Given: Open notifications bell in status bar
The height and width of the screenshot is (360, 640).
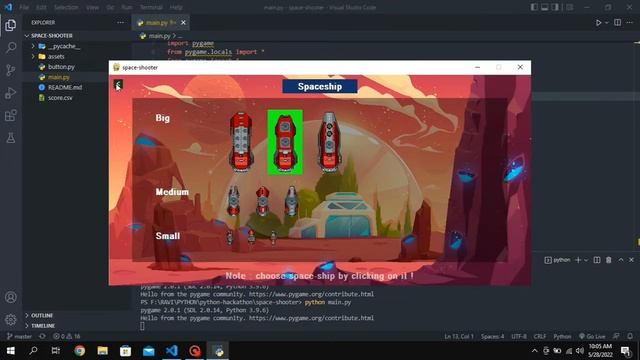Looking at the screenshot, I should click(630, 336).
